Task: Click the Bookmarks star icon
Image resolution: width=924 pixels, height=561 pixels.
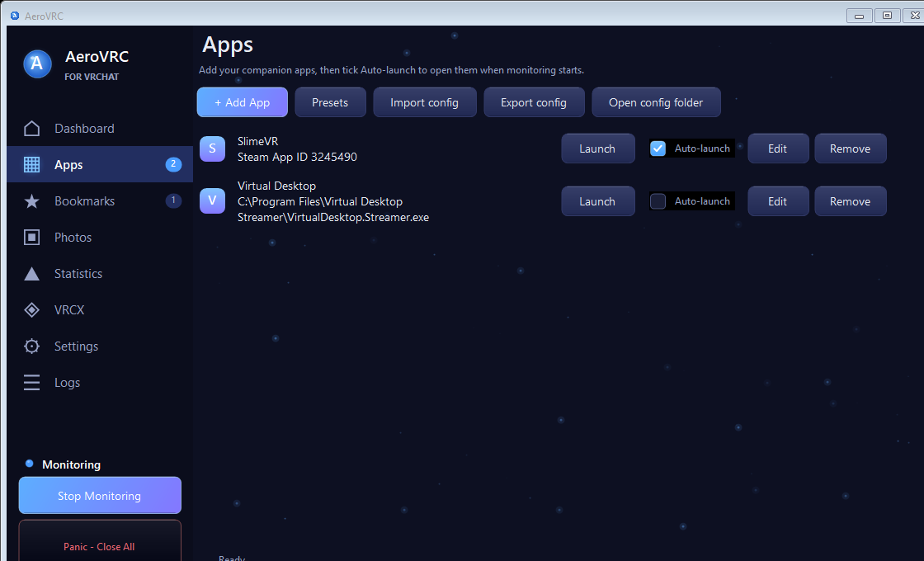Action: pyautogui.click(x=32, y=201)
